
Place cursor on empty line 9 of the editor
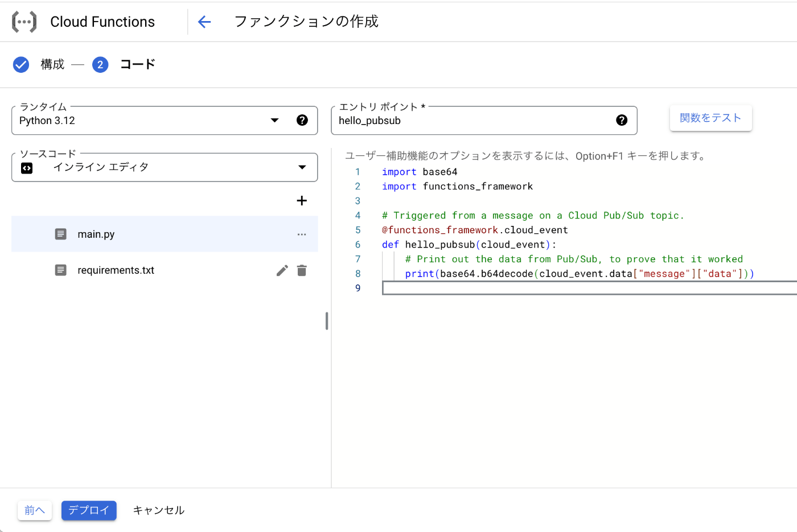[x=589, y=288]
